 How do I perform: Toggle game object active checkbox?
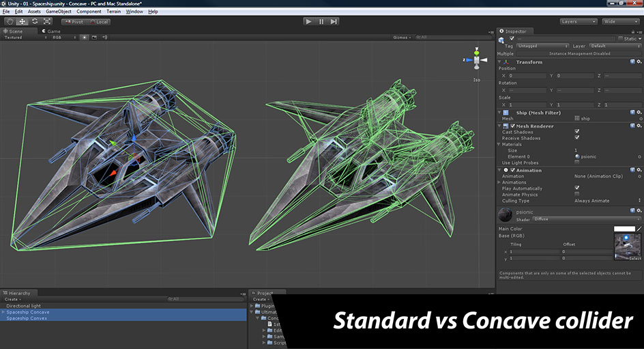(512, 38)
